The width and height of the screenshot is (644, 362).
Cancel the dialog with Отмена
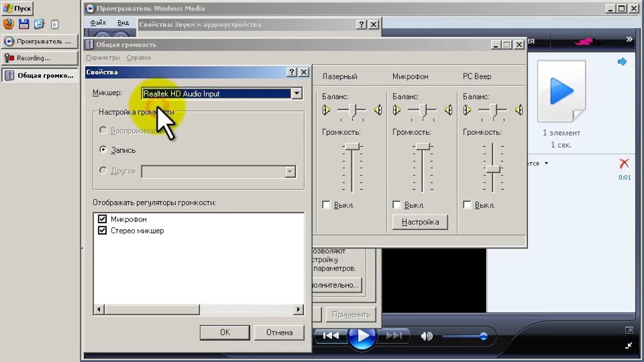click(279, 332)
